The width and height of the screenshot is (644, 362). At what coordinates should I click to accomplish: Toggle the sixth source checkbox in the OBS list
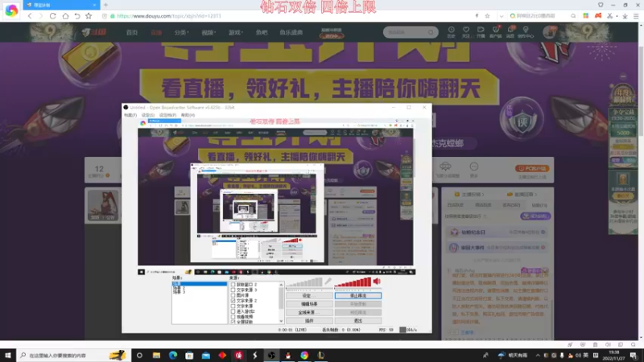pos(233,311)
